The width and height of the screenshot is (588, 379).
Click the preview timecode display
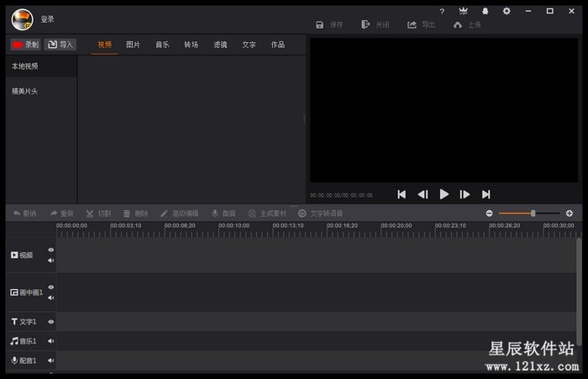pos(341,196)
